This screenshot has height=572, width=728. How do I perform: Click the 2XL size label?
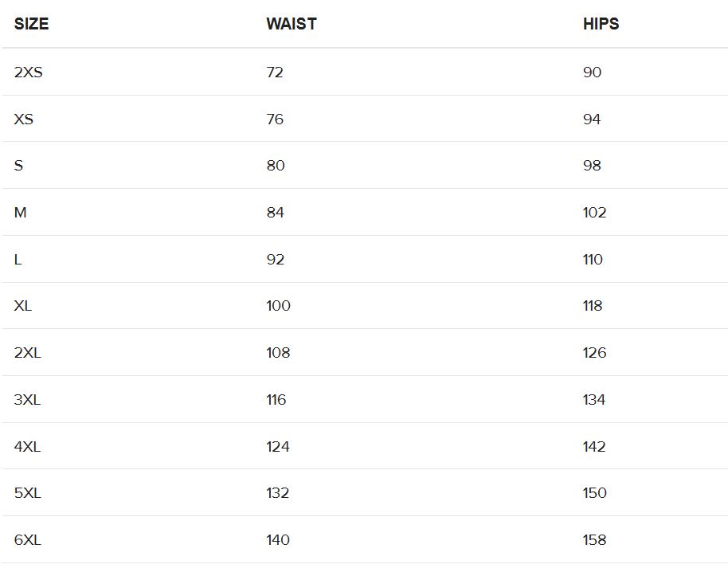pyautogui.click(x=27, y=353)
